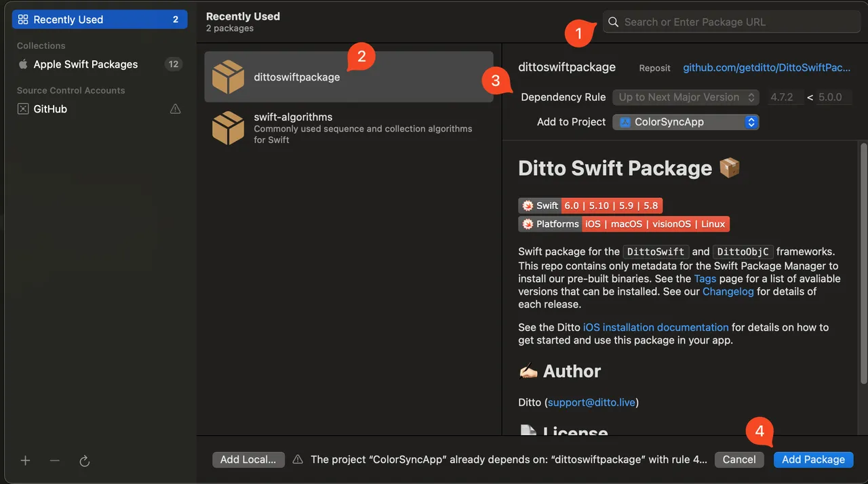The width and height of the screenshot is (868, 484).
Task: Open the Add to Project dropdown
Action: tap(686, 122)
